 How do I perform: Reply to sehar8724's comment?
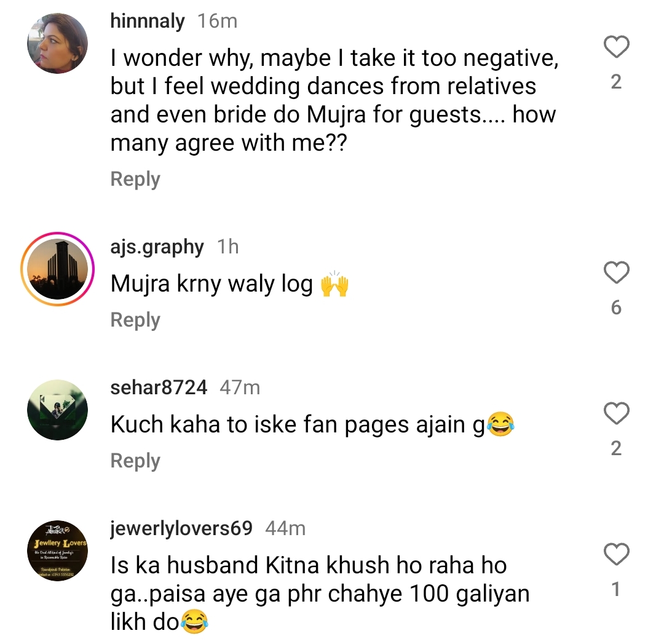(135, 461)
